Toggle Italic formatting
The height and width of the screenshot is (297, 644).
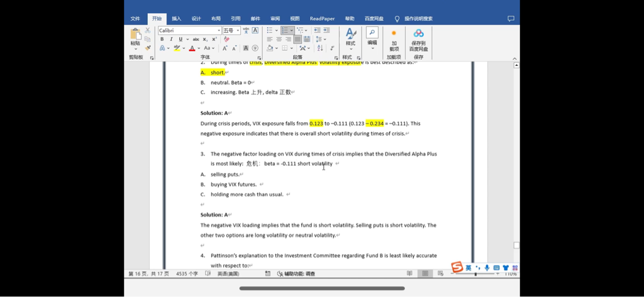pos(171,39)
